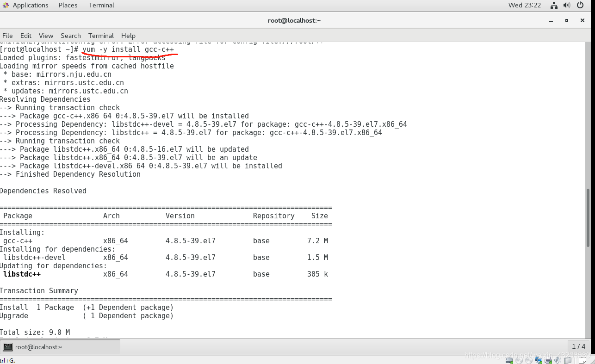This screenshot has width=595, height=364.
Task: Open the 1 / 4 workspace switcher
Action: [579, 346]
